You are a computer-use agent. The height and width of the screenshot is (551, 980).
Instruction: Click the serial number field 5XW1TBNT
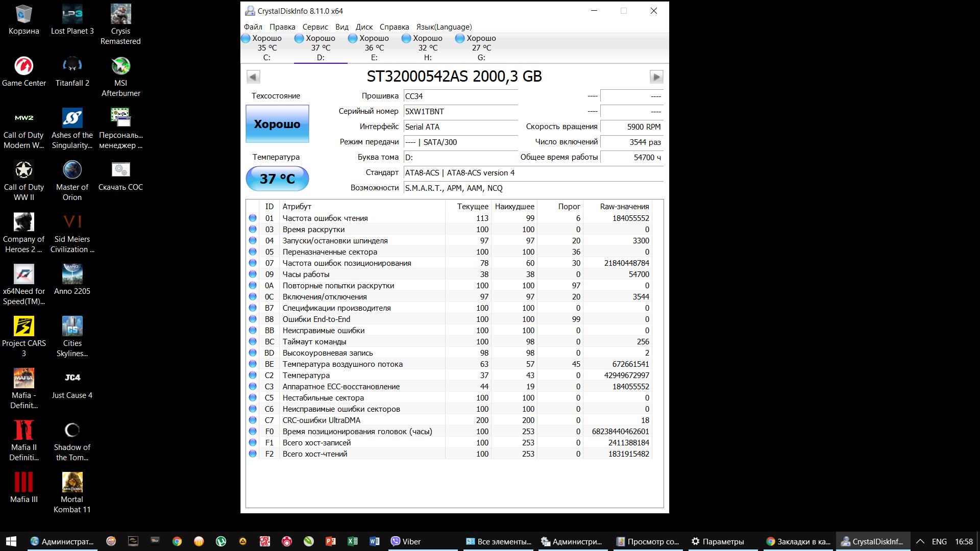(x=460, y=112)
